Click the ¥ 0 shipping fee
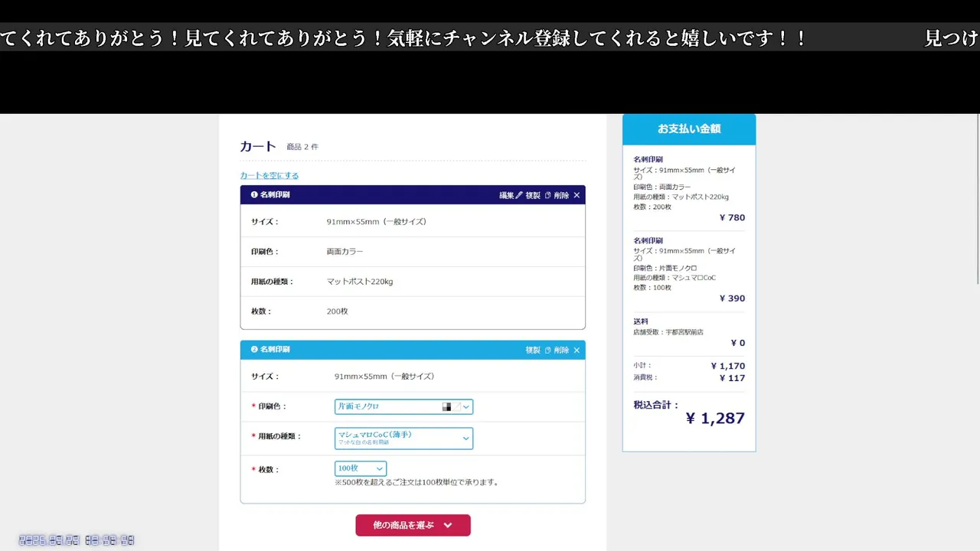The height and width of the screenshot is (551, 980). [x=737, y=343]
